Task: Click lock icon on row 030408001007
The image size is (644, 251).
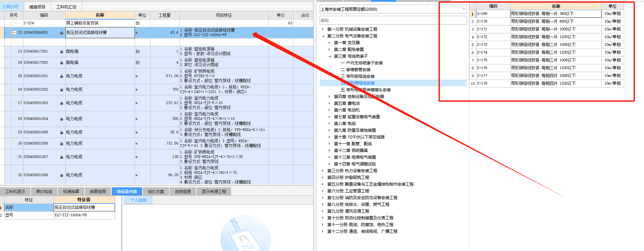Action: click(62, 157)
